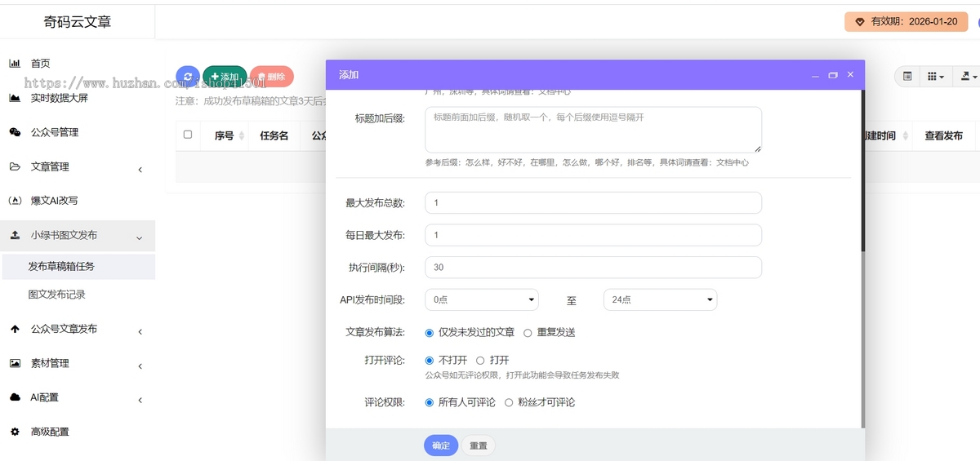This screenshot has height=461, width=980.
Task: Click the 执行间隔(秒) input field
Action: coord(593,268)
